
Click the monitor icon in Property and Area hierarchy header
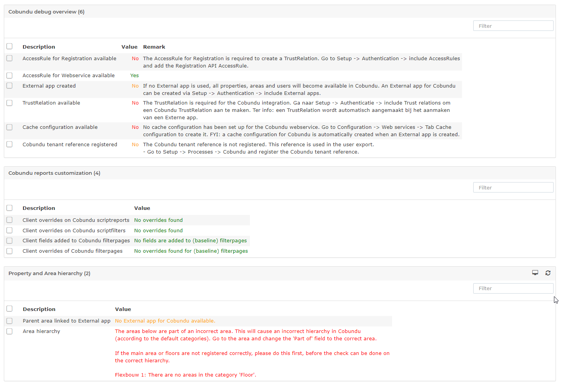click(535, 273)
